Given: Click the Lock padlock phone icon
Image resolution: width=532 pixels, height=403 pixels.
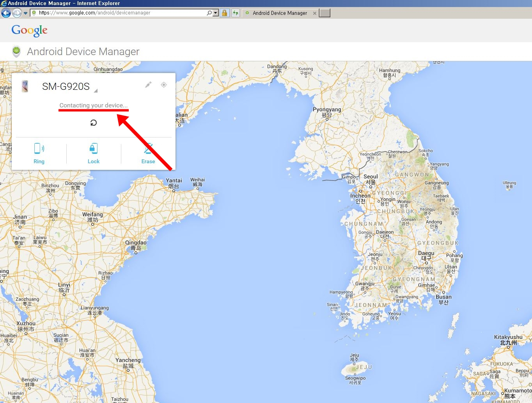Looking at the screenshot, I should coord(94,148).
